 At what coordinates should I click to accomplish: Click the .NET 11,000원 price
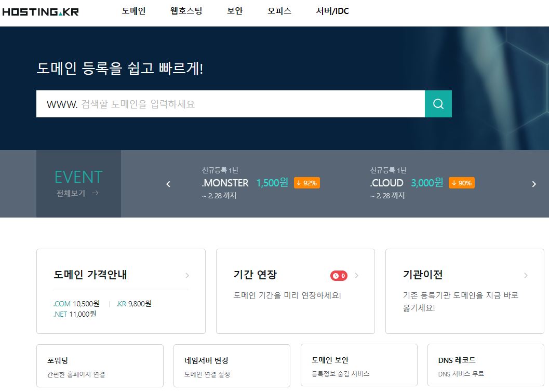point(75,314)
